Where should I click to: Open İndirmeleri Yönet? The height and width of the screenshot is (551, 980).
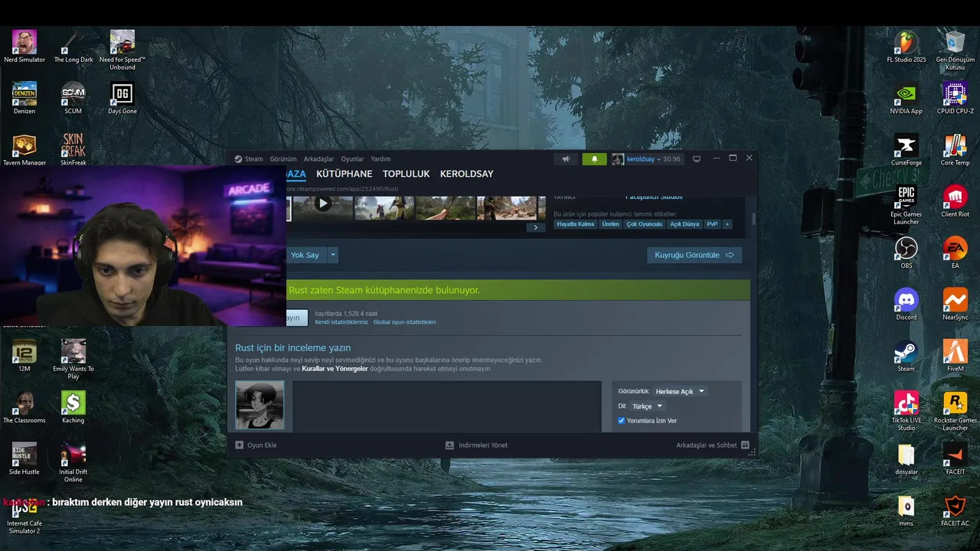[476, 445]
